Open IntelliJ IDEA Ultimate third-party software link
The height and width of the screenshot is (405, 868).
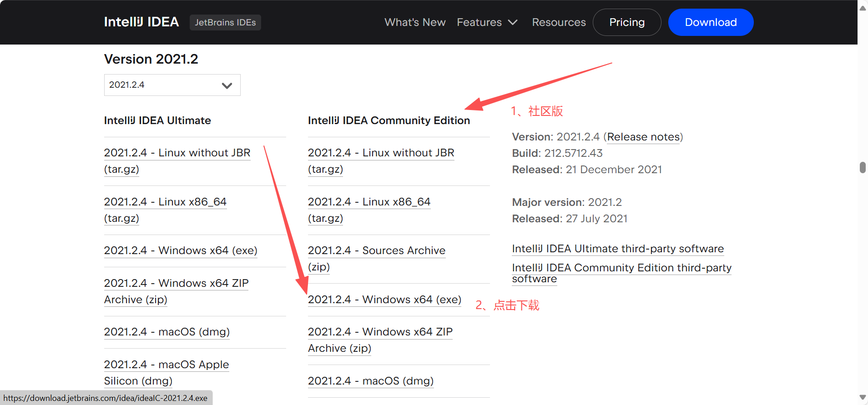click(x=618, y=249)
